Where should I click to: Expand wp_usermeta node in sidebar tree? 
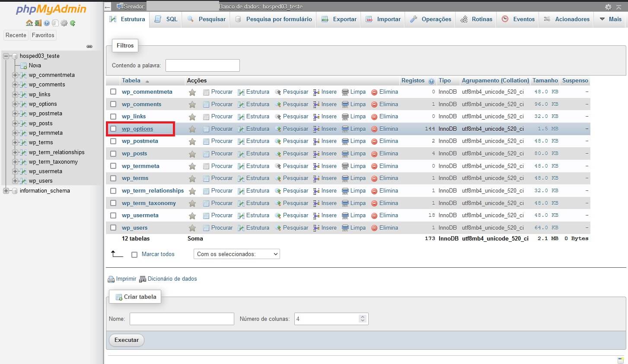pyautogui.click(x=15, y=171)
